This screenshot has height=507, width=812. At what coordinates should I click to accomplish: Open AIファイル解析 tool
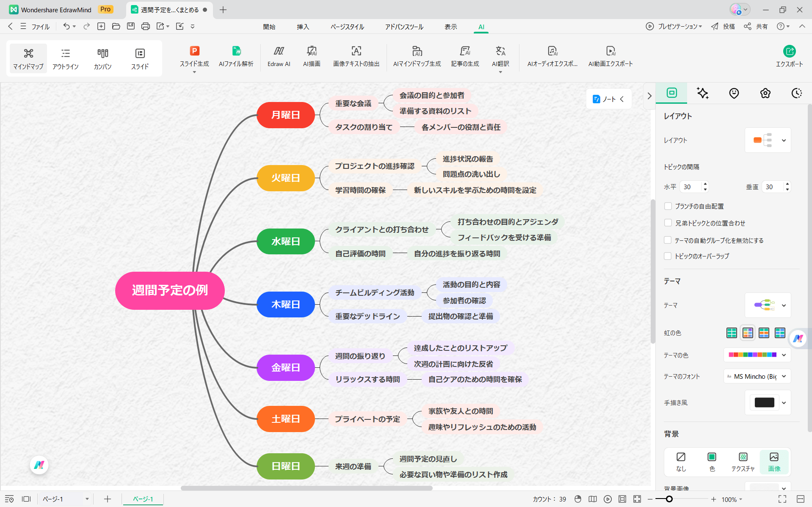click(x=236, y=57)
